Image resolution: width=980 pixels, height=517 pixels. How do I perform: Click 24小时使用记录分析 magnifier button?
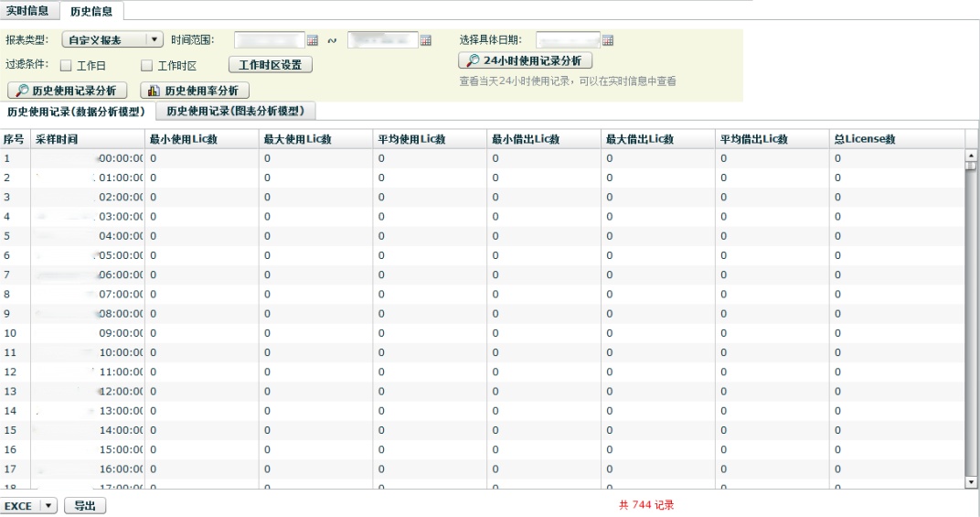click(526, 61)
